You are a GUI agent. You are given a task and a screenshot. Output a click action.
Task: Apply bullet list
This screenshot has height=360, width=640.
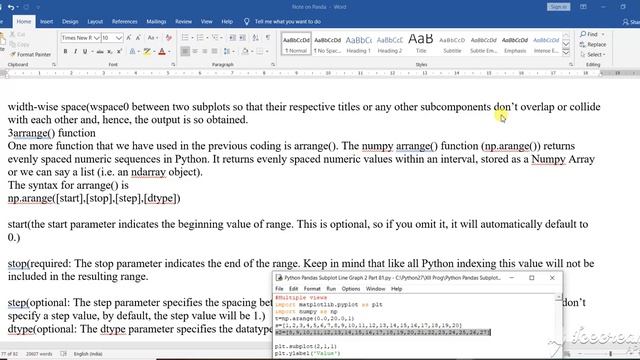pyautogui.click(x=185, y=38)
